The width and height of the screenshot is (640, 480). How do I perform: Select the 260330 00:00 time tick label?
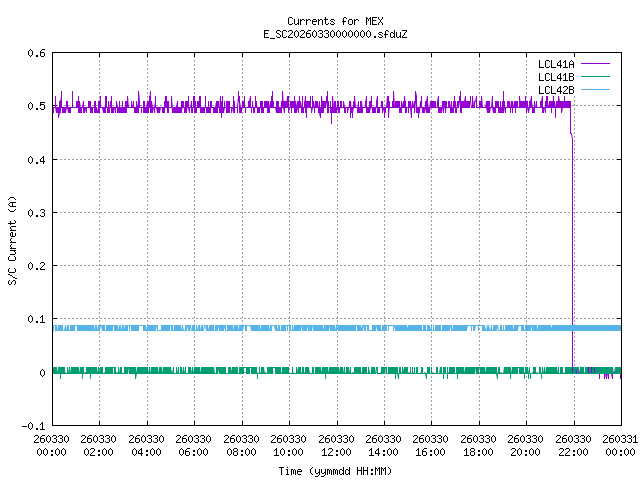click(x=51, y=445)
